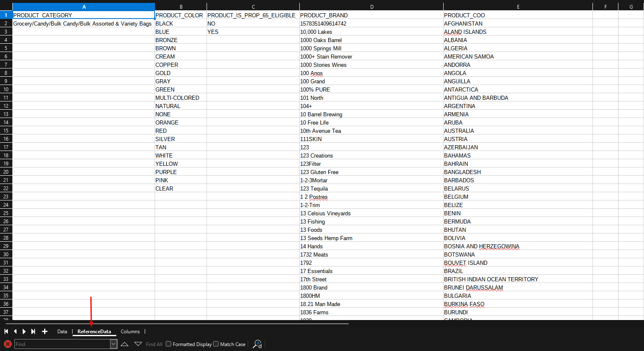644x351 pixels.
Task: Go to the first sheet using the navigation arrow
Action: pos(6,332)
